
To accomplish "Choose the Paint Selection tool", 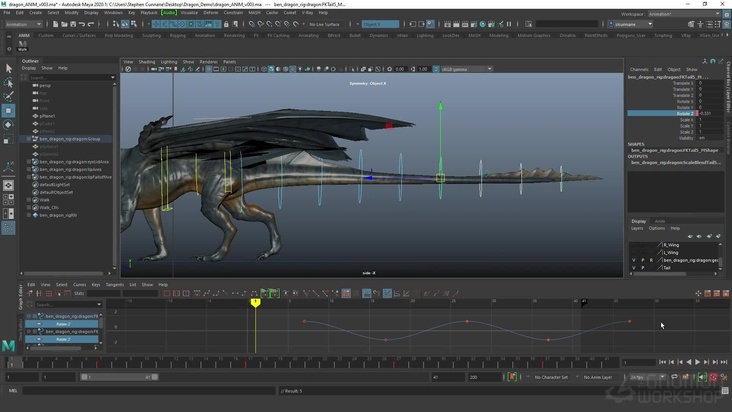I will pyautogui.click(x=8, y=97).
